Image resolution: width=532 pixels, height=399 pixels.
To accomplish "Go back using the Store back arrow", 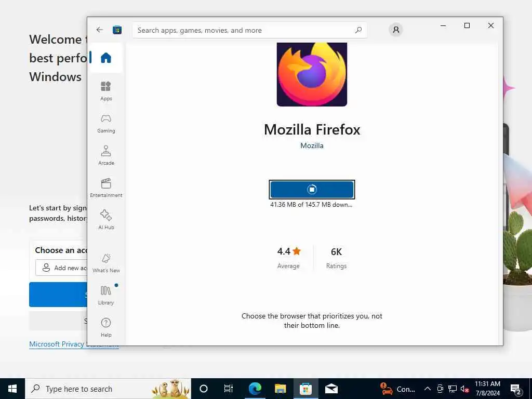I will 99,30.
